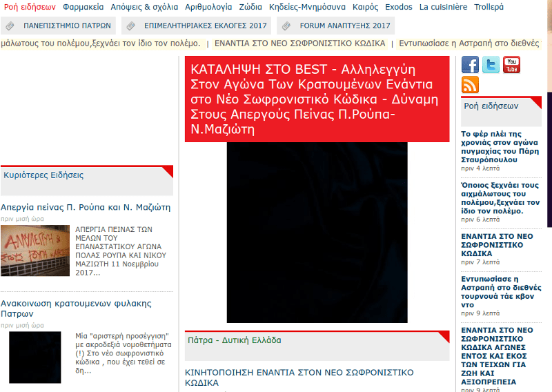The width and height of the screenshot is (552, 392).
Task: Select Αριθμολογία from the navigation
Action: [x=208, y=7]
